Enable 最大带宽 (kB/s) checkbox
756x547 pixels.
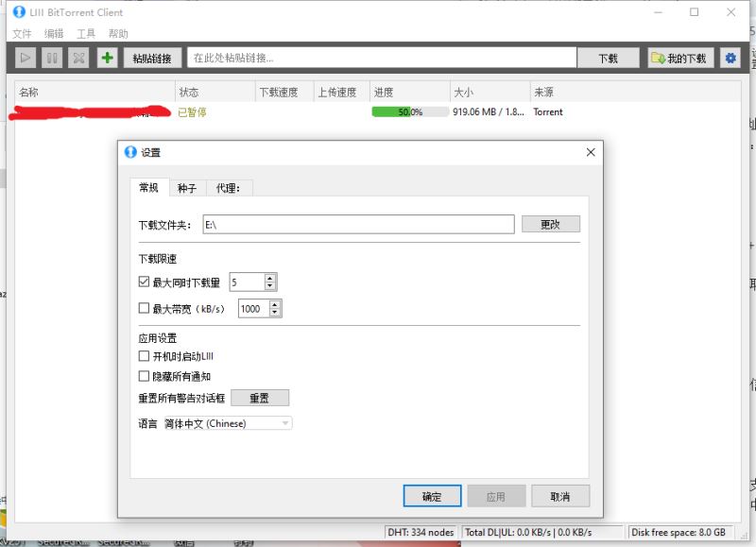point(144,308)
